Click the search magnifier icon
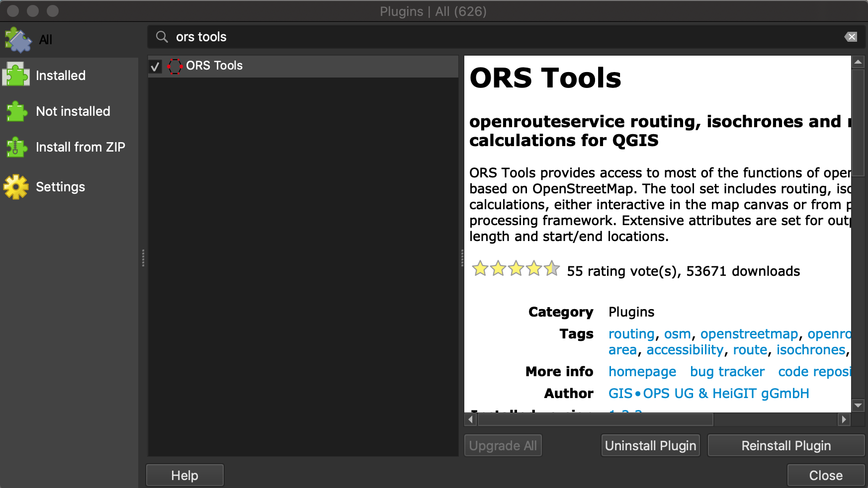The width and height of the screenshot is (868, 488). [162, 37]
